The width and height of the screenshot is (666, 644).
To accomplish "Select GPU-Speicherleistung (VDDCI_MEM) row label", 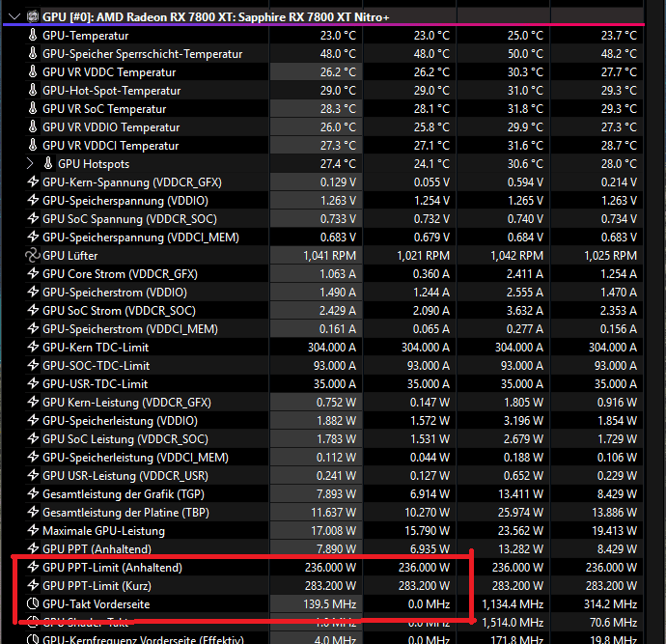I will [135, 458].
